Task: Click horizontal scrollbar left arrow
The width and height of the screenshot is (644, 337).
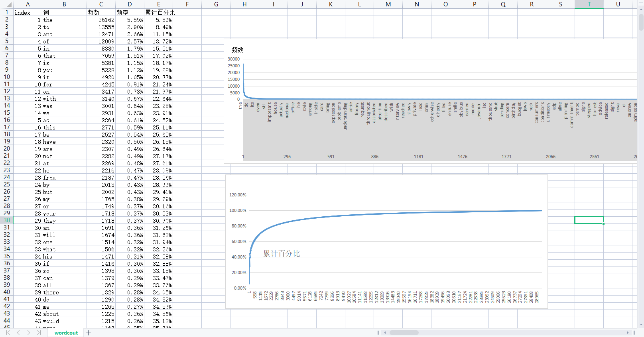Action: click(x=385, y=333)
